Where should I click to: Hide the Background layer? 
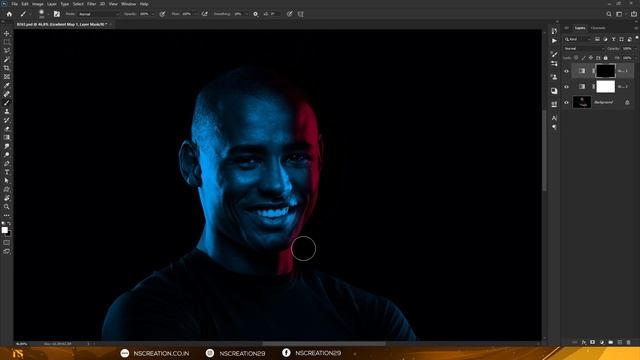pos(566,102)
